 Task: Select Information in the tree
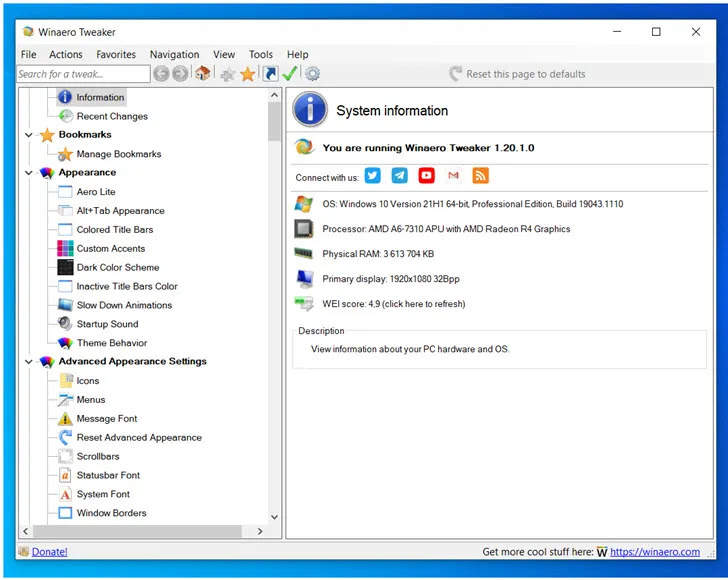(100, 97)
